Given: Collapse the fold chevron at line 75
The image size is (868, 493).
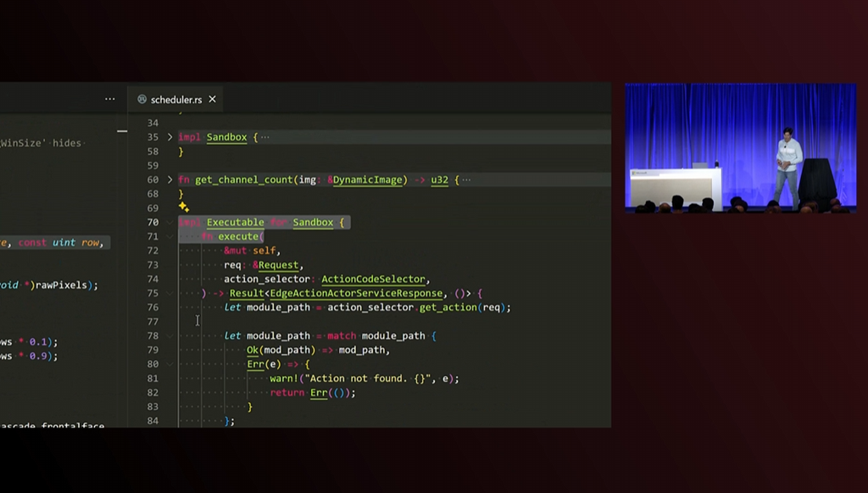Looking at the screenshot, I should [x=170, y=293].
